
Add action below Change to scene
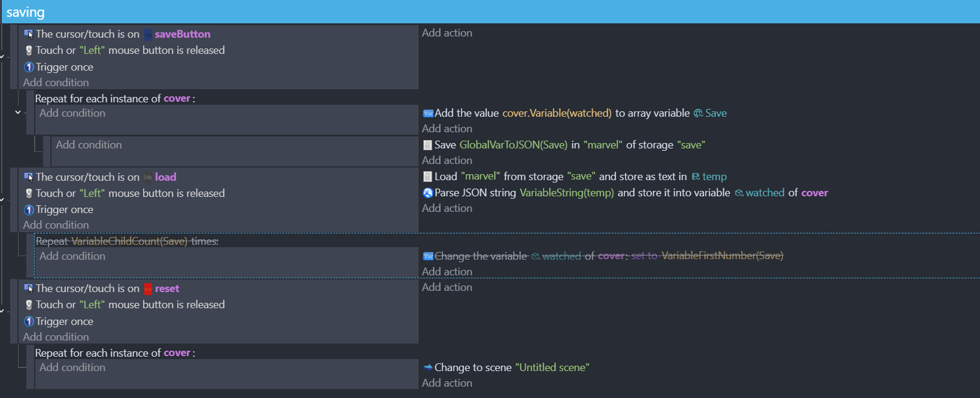447,383
